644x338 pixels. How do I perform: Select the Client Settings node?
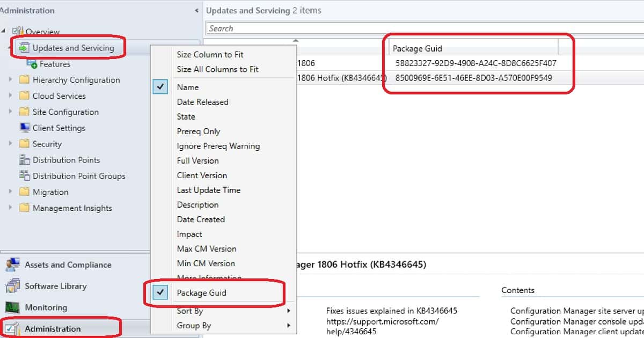58,128
